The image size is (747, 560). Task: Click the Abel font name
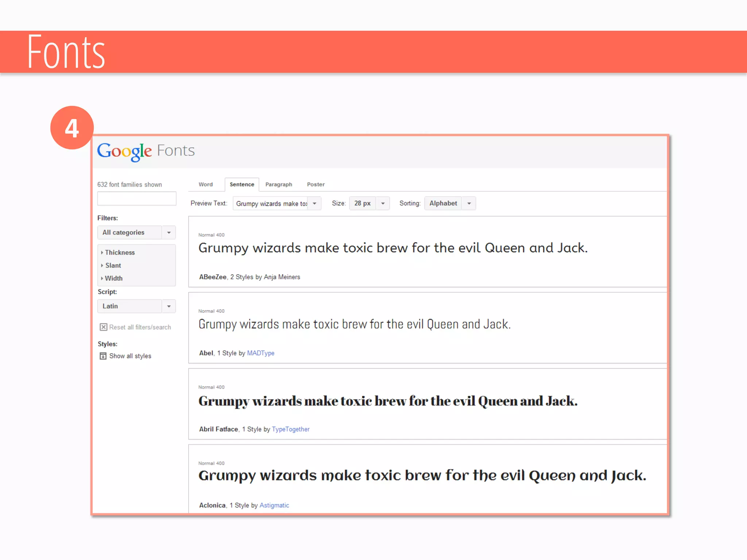point(206,353)
